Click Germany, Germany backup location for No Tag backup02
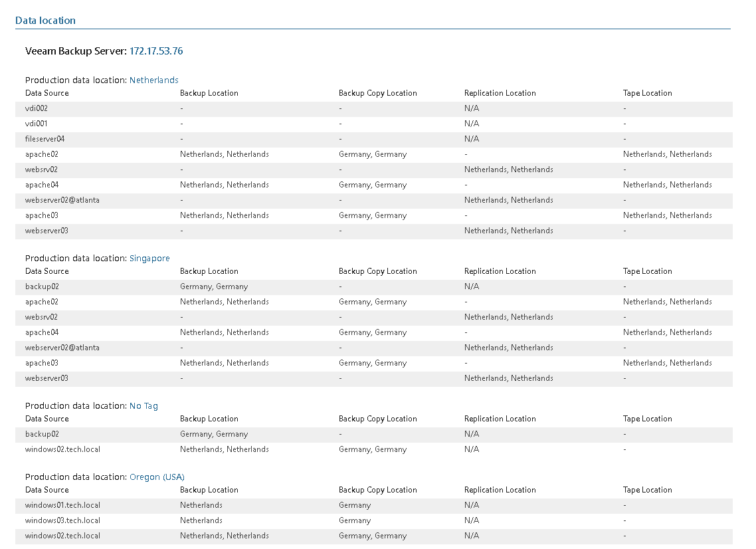The height and width of the screenshot is (549, 756). click(214, 434)
